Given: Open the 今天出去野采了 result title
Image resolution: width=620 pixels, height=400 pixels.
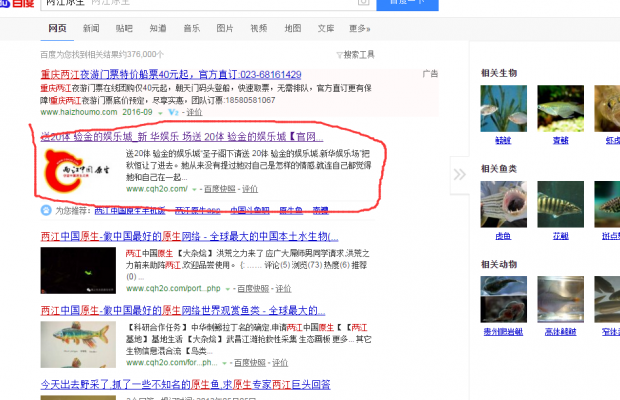Looking at the screenshot, I should coord(185,385).
